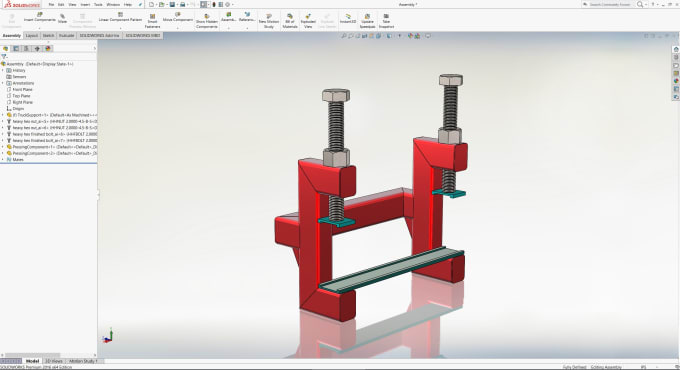This screenshot has width=680, height=370.
Task: Switch to the Evaluate tab
Action: 66,36
